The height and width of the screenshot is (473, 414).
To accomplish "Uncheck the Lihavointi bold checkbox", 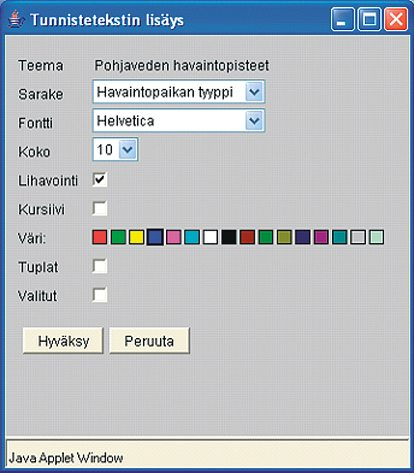I will coord(100,180).
